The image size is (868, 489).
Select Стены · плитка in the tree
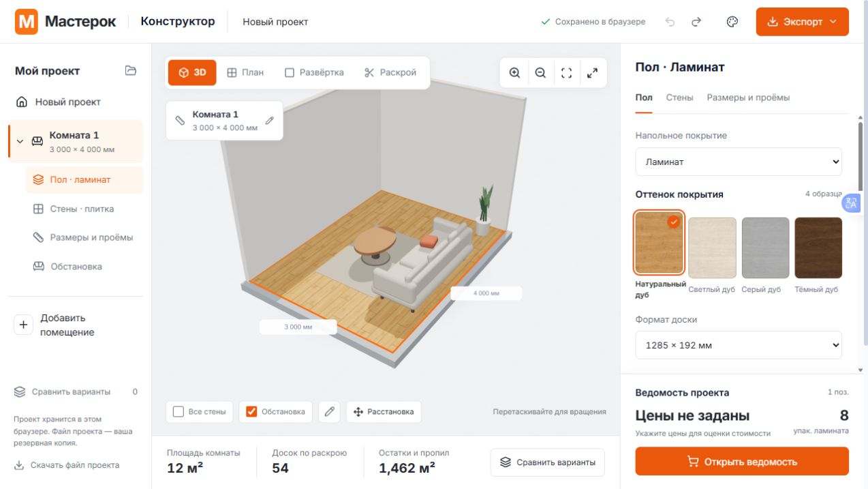pos(84,209)
